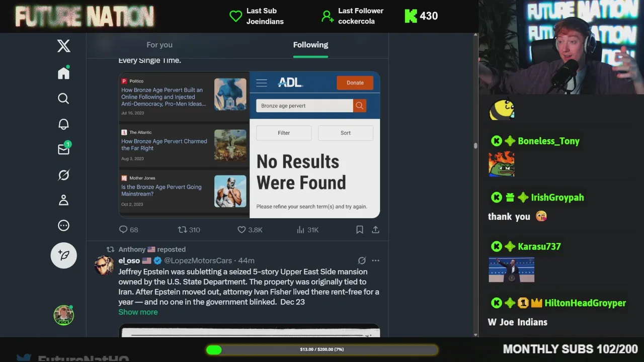Click the 44m timestamp link
Image resolution: width=644 pixels, height=362 pixels.
pyautogui.click(x=247, y=260)
